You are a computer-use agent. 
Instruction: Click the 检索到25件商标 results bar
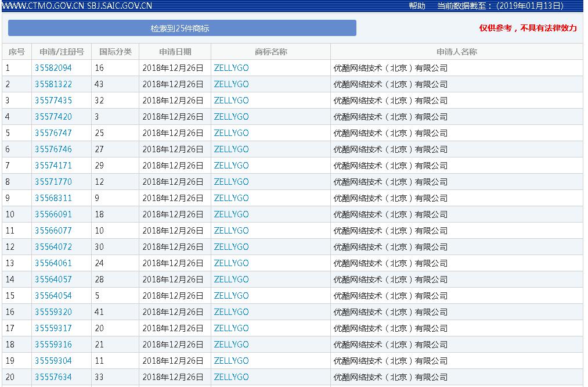click(x=182, y=28)
